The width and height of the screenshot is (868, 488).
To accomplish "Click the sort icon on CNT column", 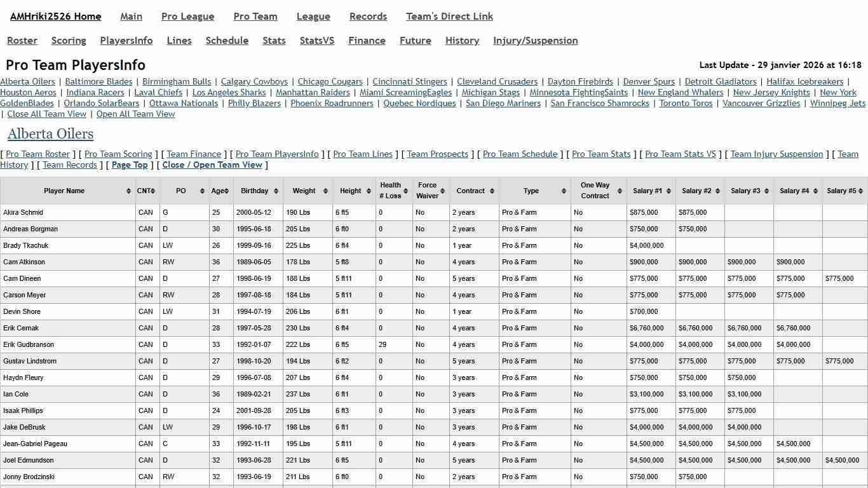I will [x=153, y=191].
